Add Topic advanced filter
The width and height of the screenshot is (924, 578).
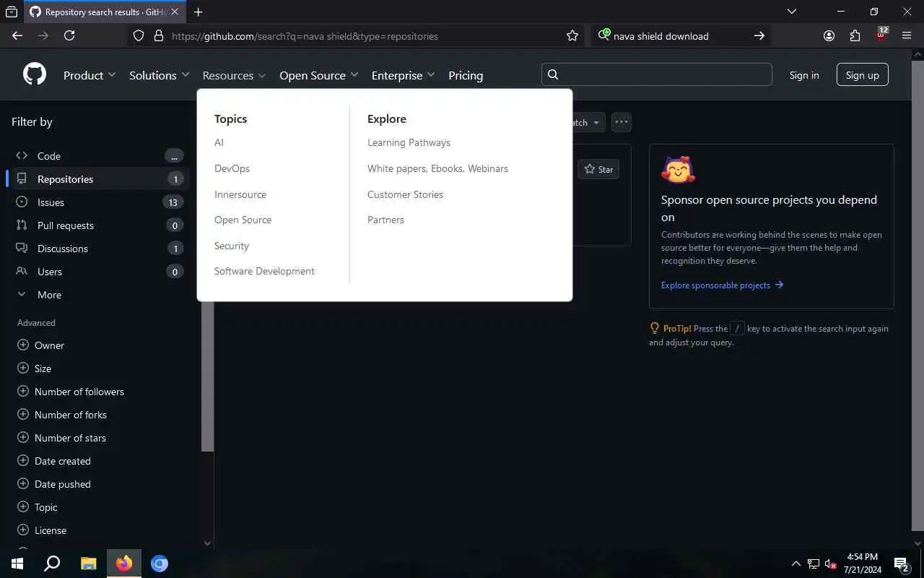(x=38, y=507)
